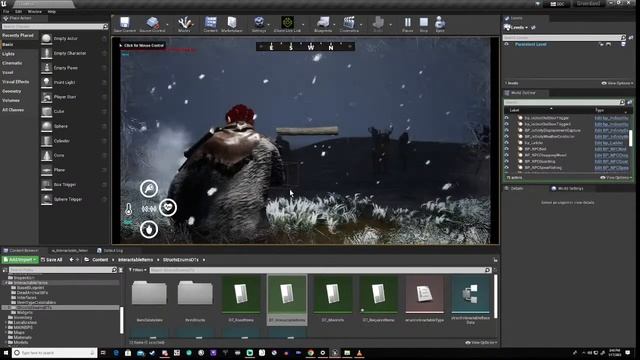The height and width of the screenshot is (360, 640).
Task: Toggle visibility of bp_Ladder actor
Action: (x=507, y=143)
